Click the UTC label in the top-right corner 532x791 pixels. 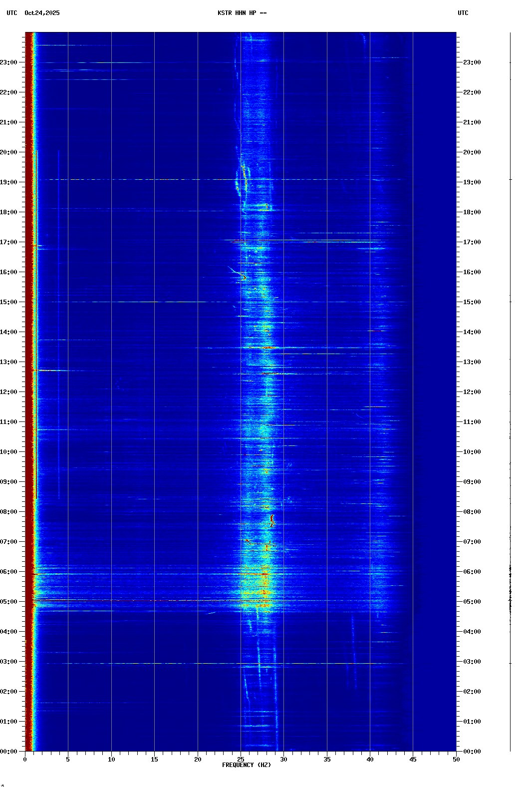click(x=463, y=13)
